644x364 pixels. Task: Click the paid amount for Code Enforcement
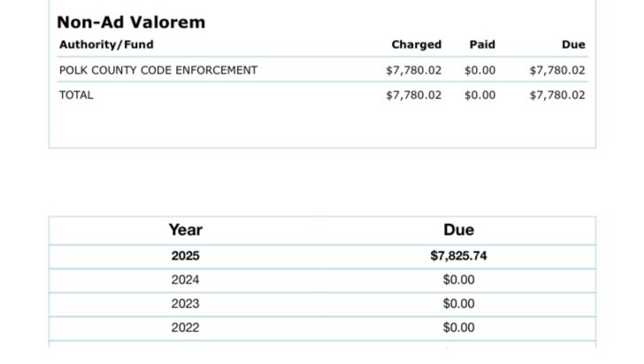[479, 70]
